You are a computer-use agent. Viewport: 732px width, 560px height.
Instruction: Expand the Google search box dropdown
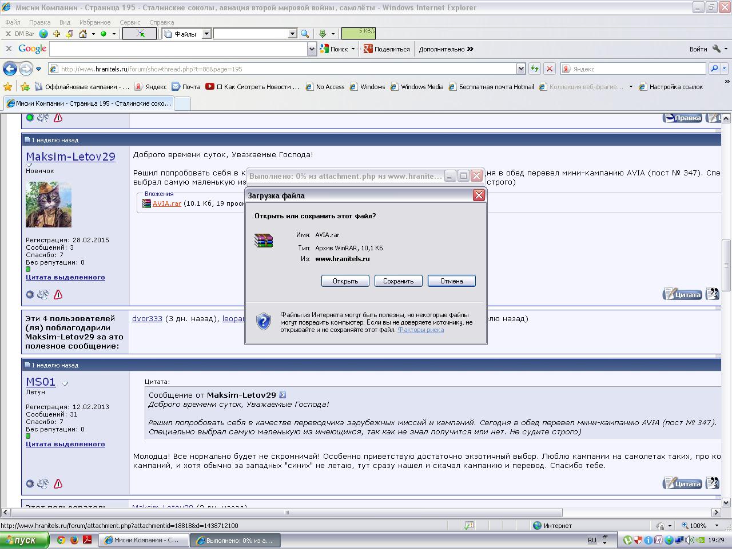click(312, 49)
